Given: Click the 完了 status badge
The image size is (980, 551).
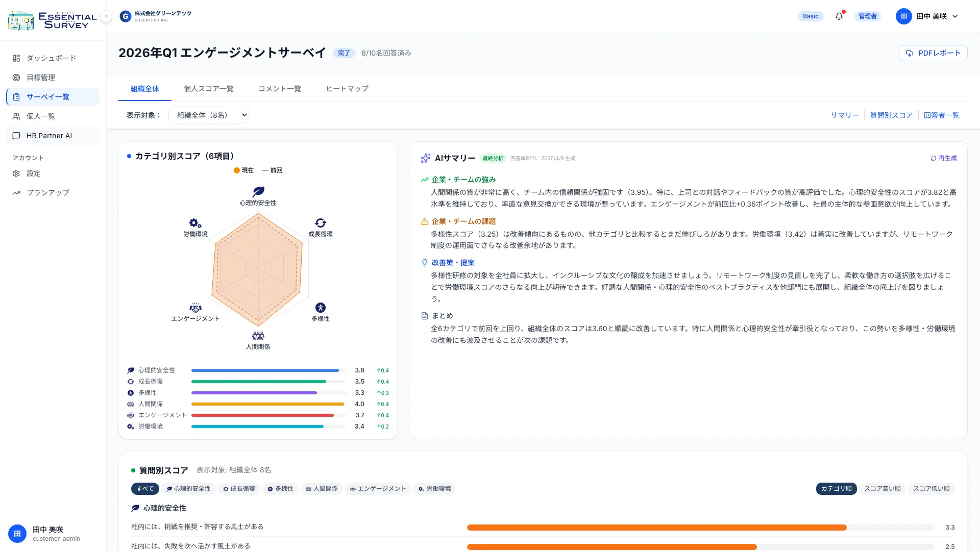Looking at the screenshot, I should [x=344, y=53].
